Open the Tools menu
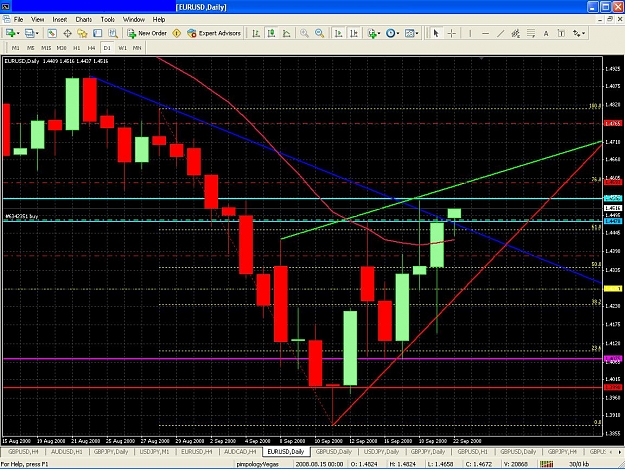The width and height of the screenshot is (625, 469). [x=108, y=20]
